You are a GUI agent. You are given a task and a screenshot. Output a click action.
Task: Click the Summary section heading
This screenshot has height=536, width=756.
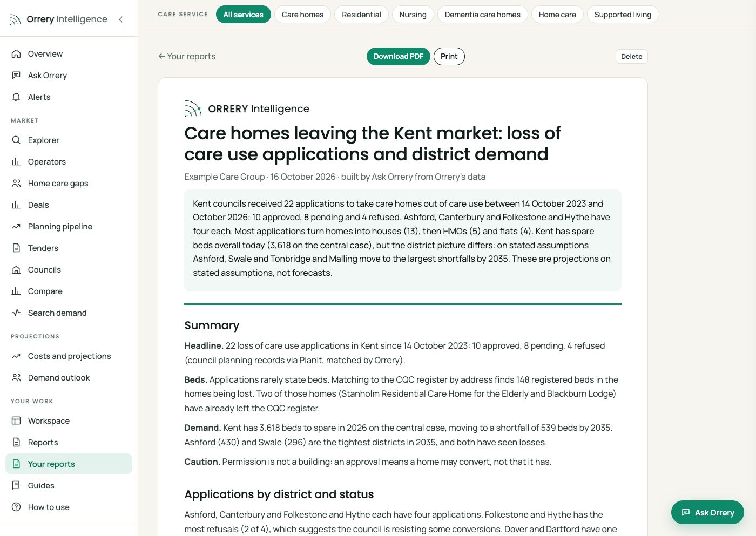[212, 325]
